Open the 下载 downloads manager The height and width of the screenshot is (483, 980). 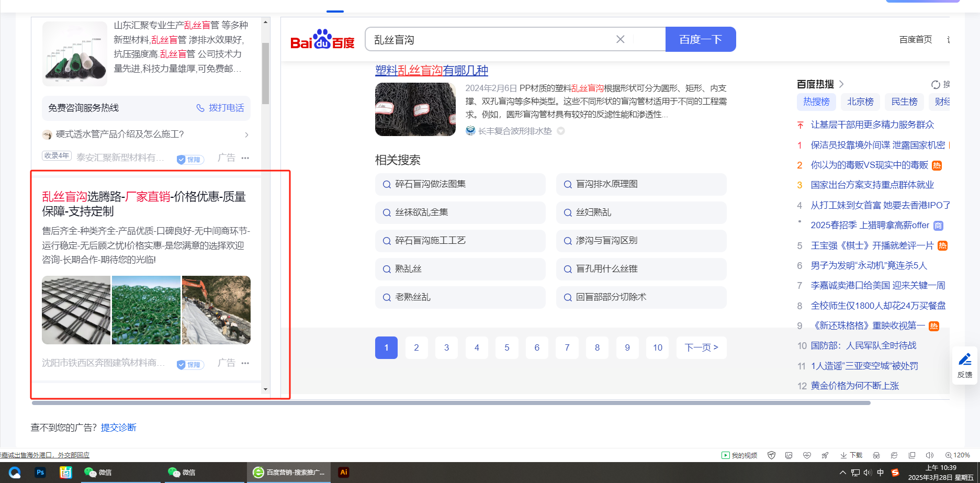(851, 455)
